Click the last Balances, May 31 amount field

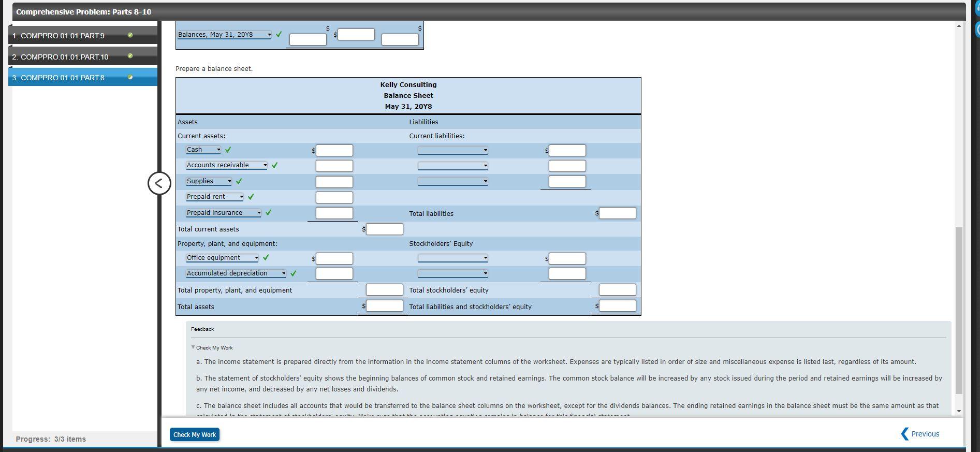pos(400,39)
